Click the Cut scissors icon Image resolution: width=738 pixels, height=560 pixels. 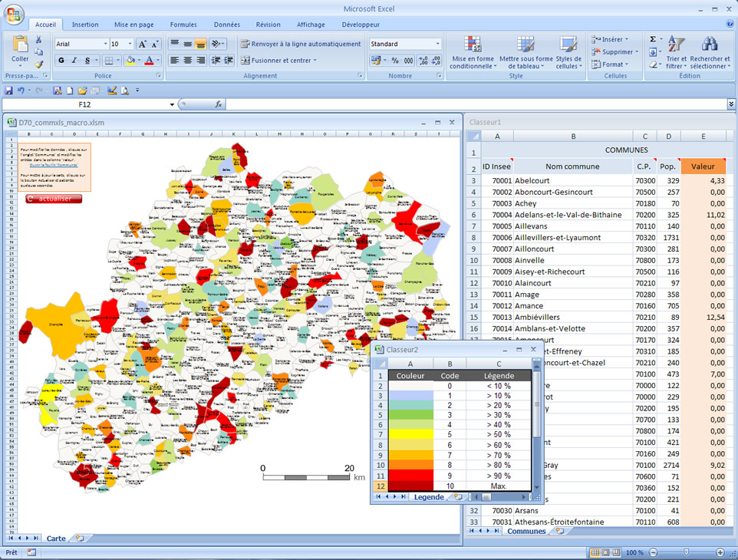click(x=38, y=40)
